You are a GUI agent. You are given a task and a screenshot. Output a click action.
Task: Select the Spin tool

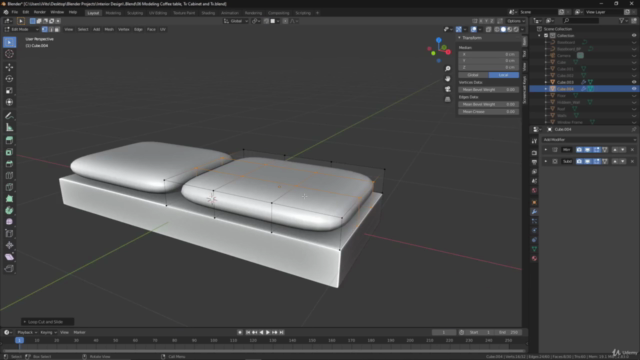click(x=9, y=211)
